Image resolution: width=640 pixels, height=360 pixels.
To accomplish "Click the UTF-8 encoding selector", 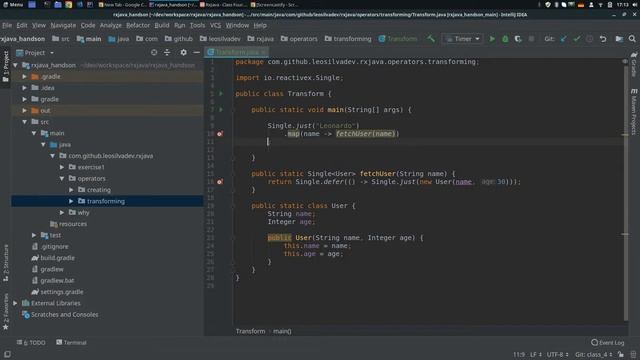I will click(x=558, y=354).
